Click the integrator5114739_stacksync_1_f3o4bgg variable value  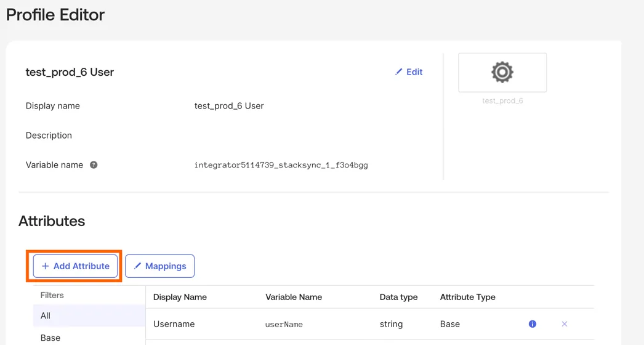pos(281,165)
